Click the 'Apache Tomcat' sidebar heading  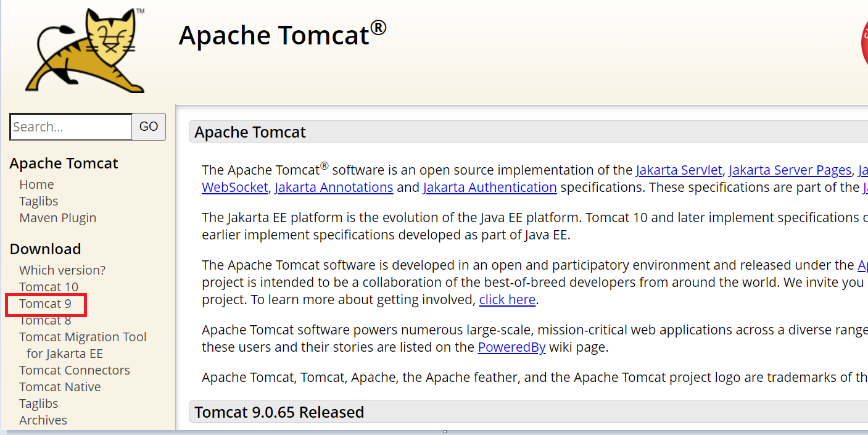coord(64,163)
